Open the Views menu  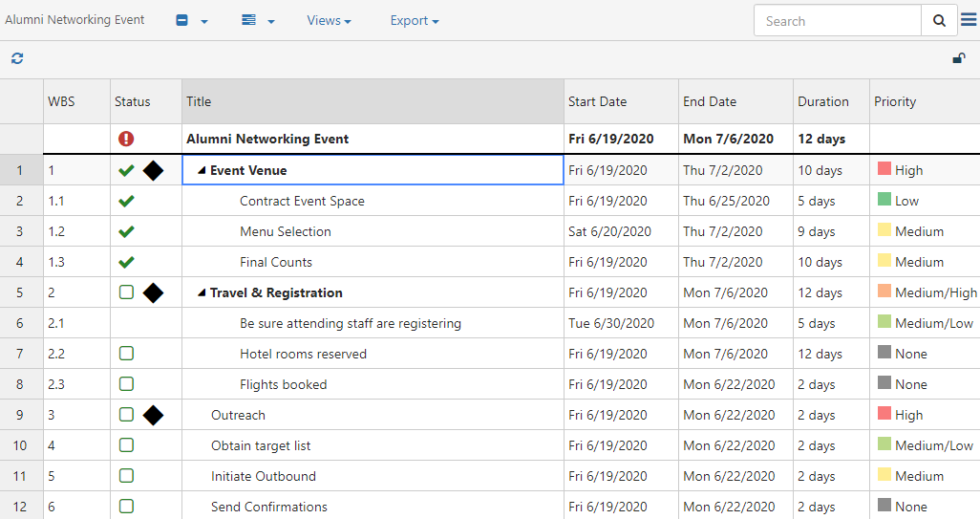329,21
